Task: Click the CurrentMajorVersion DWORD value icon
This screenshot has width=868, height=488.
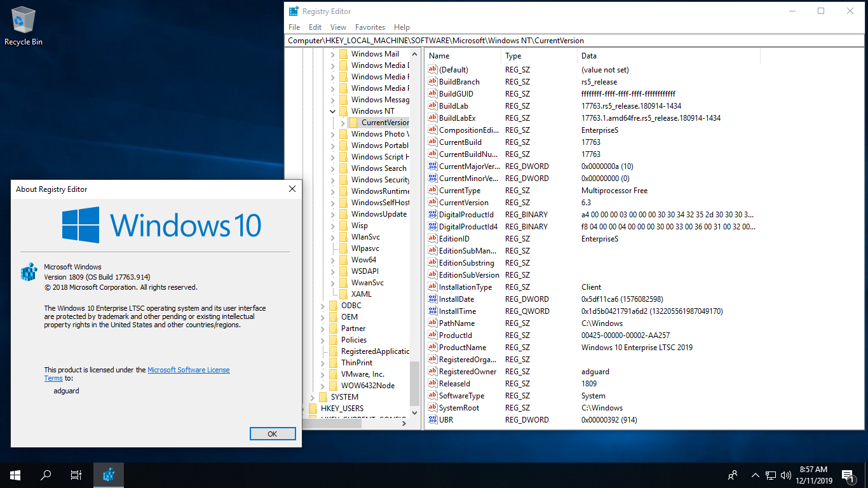Action: (433, 166)
